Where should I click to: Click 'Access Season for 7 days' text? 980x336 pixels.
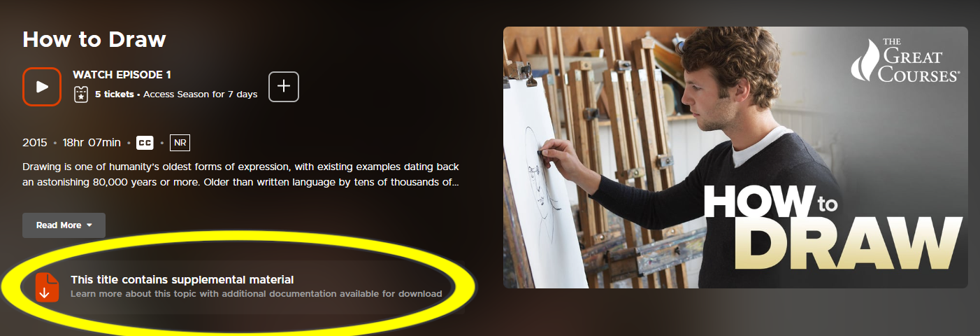click(x=200, y=94)
